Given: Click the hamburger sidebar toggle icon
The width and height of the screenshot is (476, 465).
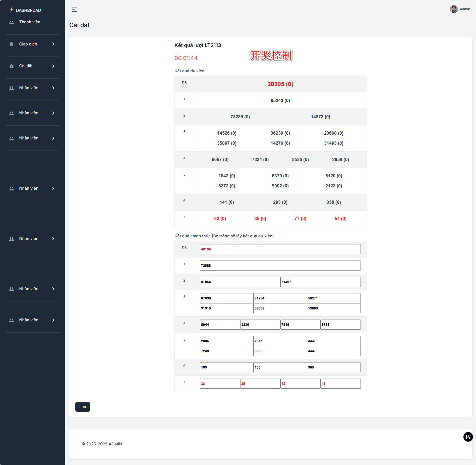Looking at the screenshot, I should [74, 10].
